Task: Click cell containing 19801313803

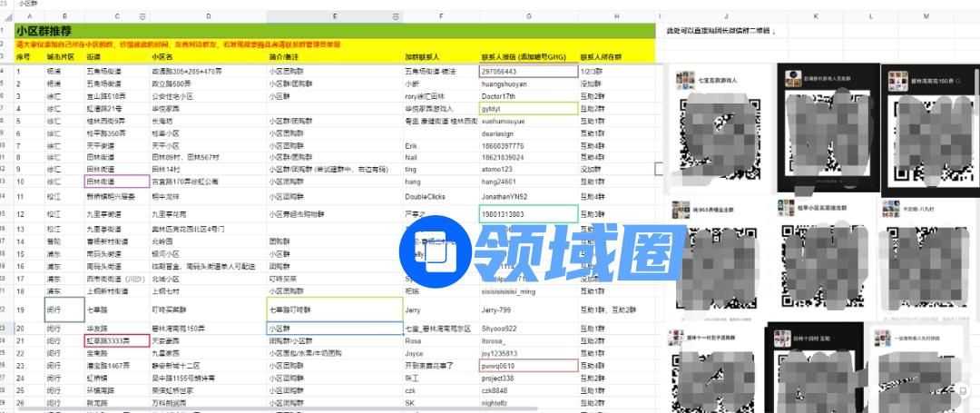Action: 527,214
